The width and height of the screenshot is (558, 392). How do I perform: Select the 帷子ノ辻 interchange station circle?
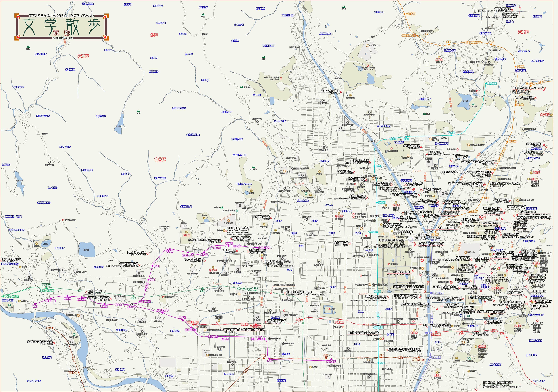132,304
